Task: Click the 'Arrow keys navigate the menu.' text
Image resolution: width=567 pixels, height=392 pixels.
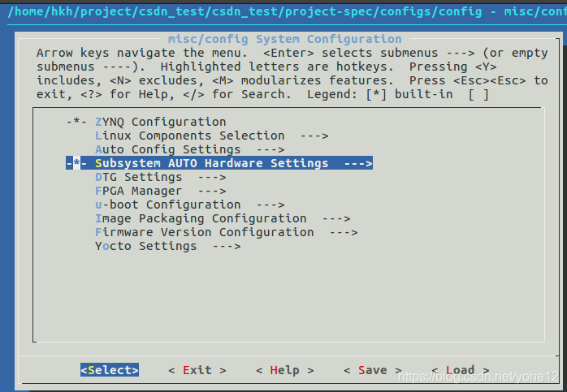Action: coord(141,53)
